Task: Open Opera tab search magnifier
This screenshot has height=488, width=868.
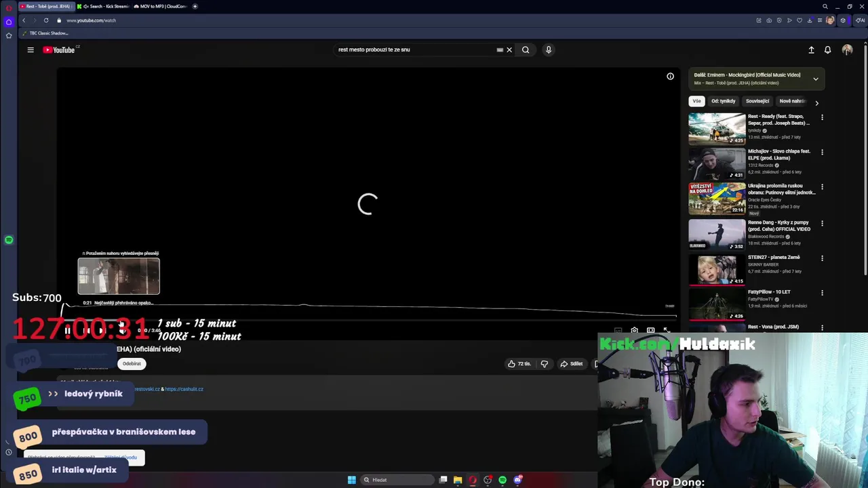Action: pyautogui.click(x=825, y=6)
